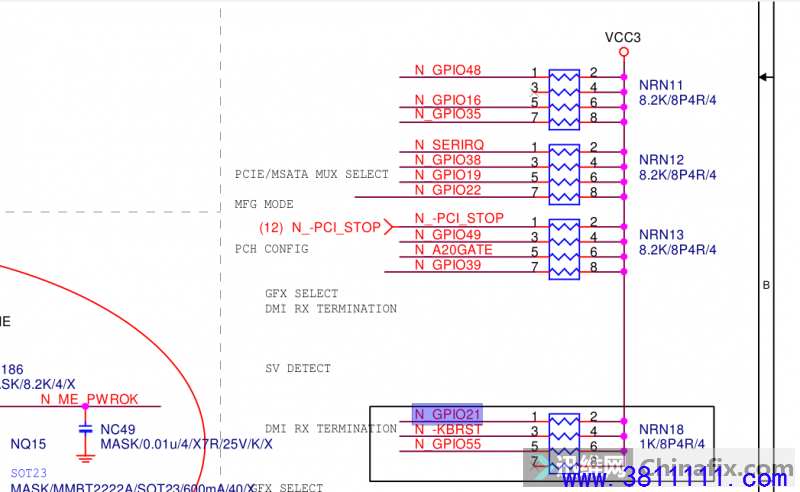Viewport: 800px width, 492px height.
Task: Click the highlighted N_GPIO21 net label
Action: tap(447, 414)
